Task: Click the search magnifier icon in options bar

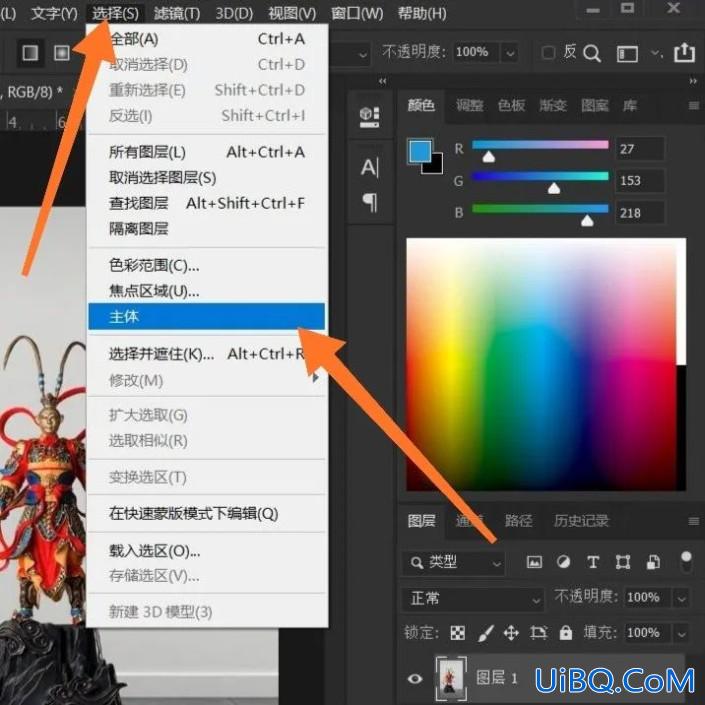Action: tap(592, 54)
